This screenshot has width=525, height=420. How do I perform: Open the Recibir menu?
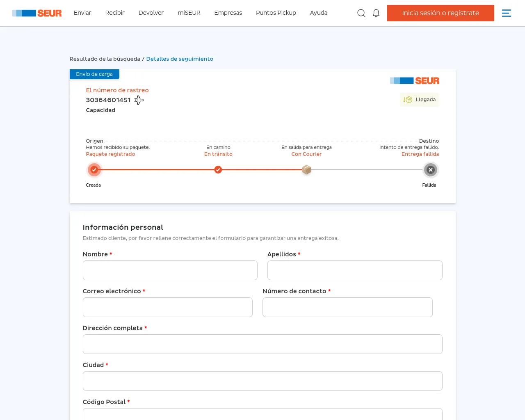click(115, 13)
